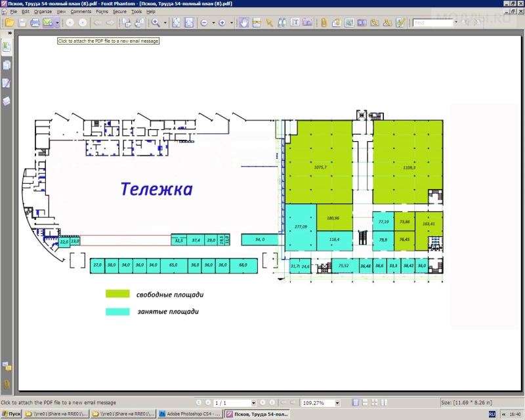The width and height of the screenshot is (525, 420).
Task: Click the Open file folder icon
Action: click(x=9, y=22)
